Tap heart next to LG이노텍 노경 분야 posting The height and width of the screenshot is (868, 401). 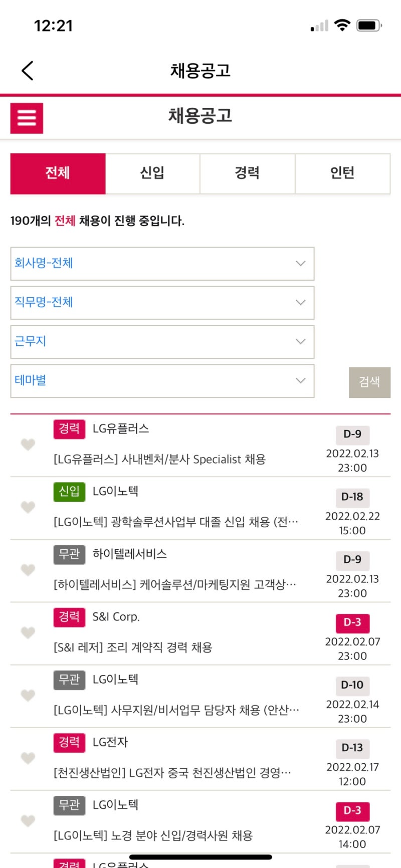(28, 820)
